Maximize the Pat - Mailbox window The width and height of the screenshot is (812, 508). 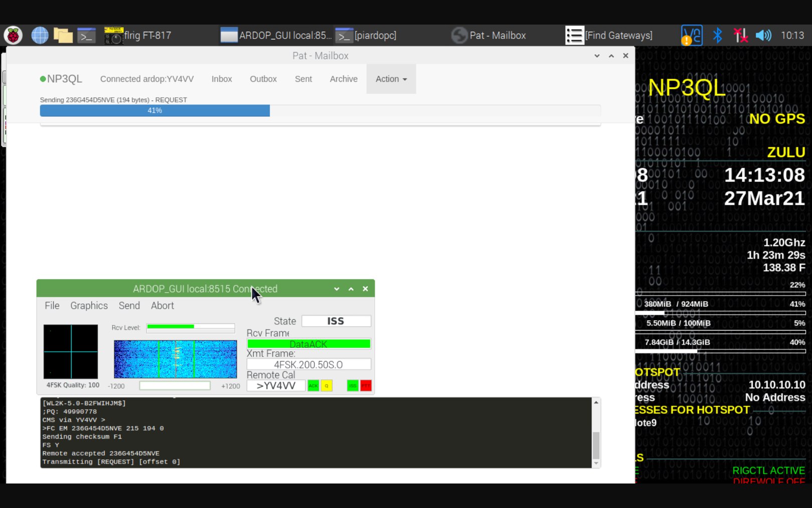(611, 56)
